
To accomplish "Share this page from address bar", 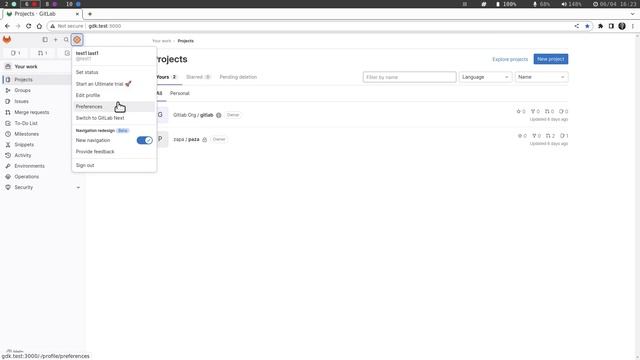I will 577,26.
